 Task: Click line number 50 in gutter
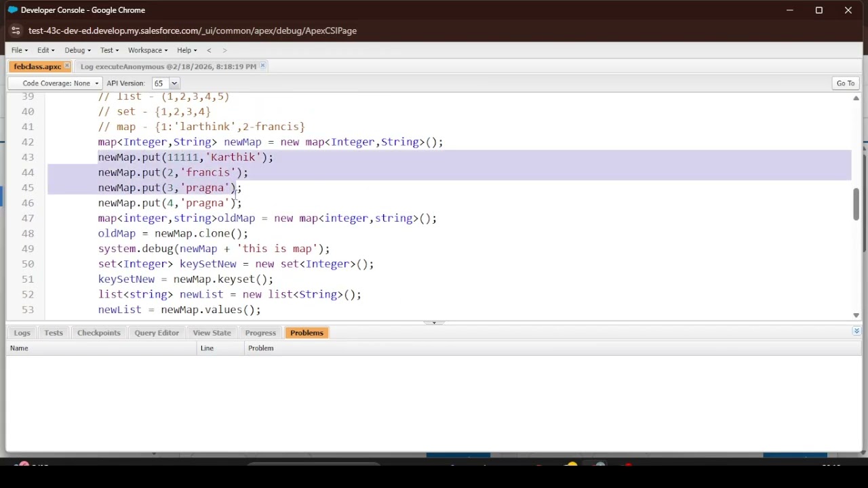28,264
